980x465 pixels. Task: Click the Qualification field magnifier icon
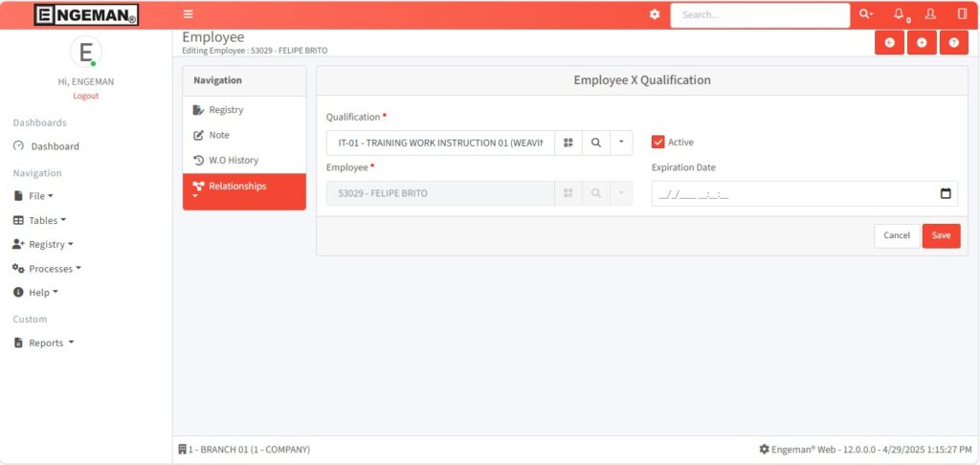tap(595, 143)
